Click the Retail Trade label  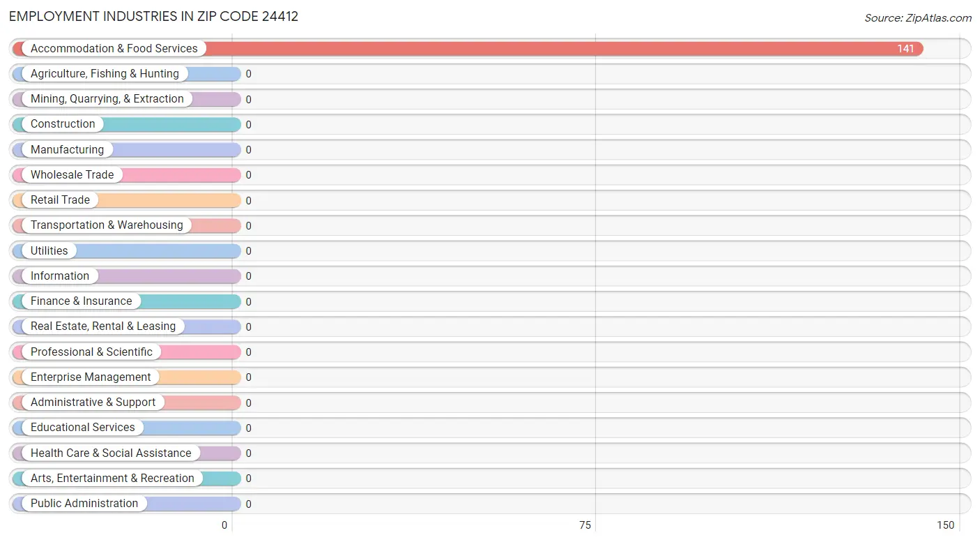60,200
